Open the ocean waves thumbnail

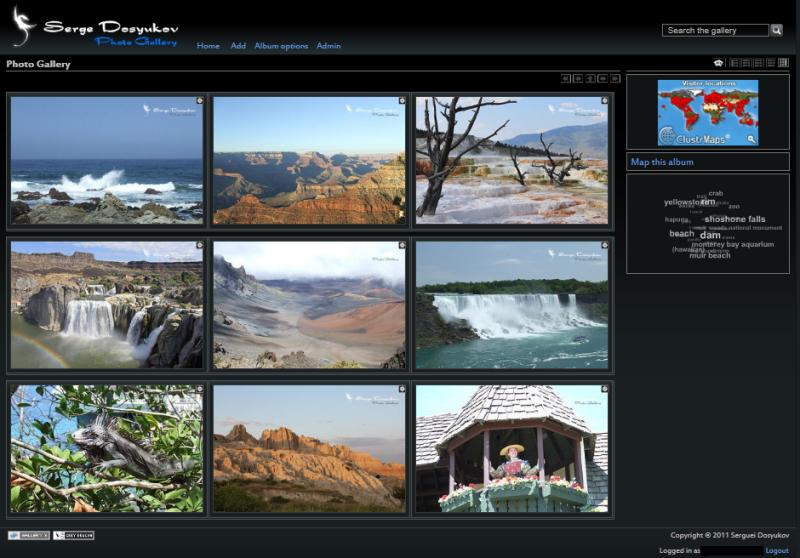click(107, 160)
